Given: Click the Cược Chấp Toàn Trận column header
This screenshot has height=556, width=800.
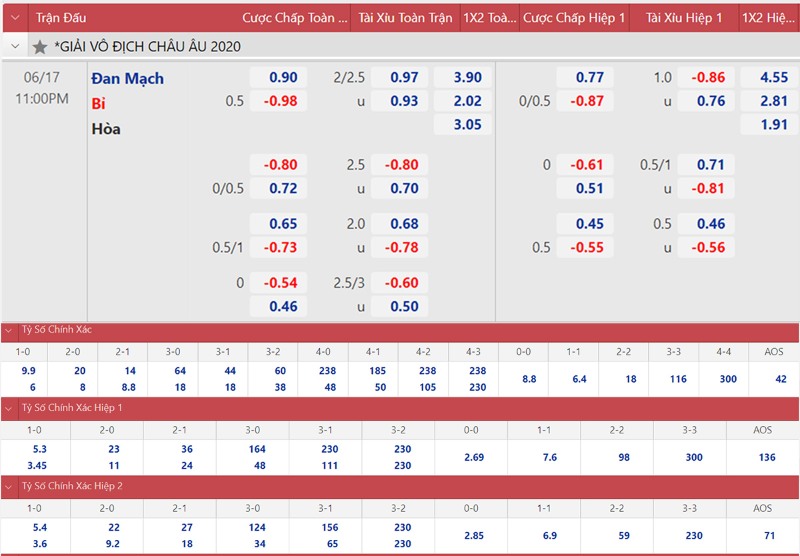Looking at the screenshot, I should click(294, 18).
